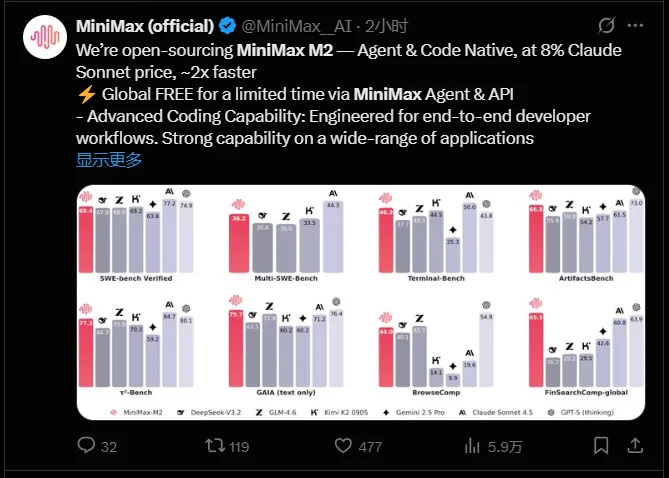Screen dimensions: 669x478
Task: Expand tweet text with 显示更多
Action: click(109, 159)
